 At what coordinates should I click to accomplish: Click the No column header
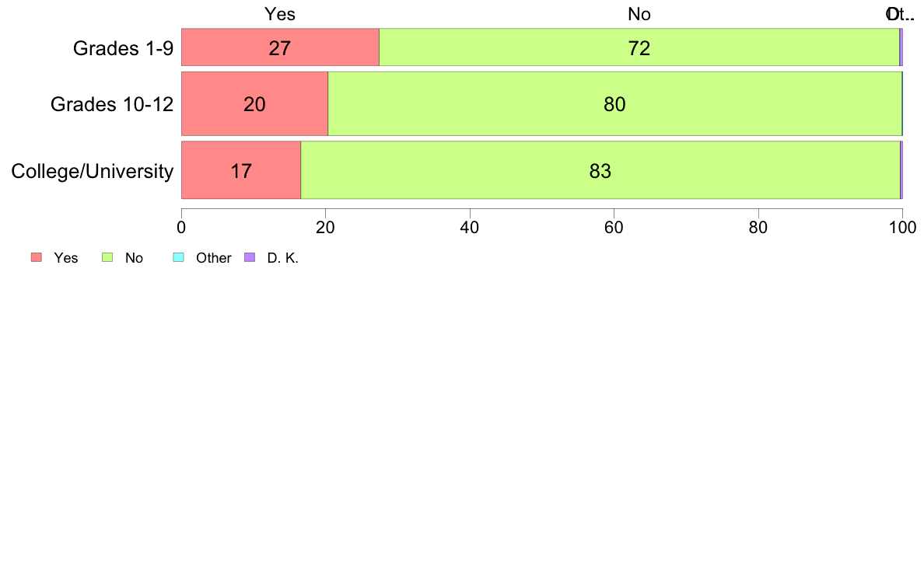pyautogui.click(x=639, y=14)
